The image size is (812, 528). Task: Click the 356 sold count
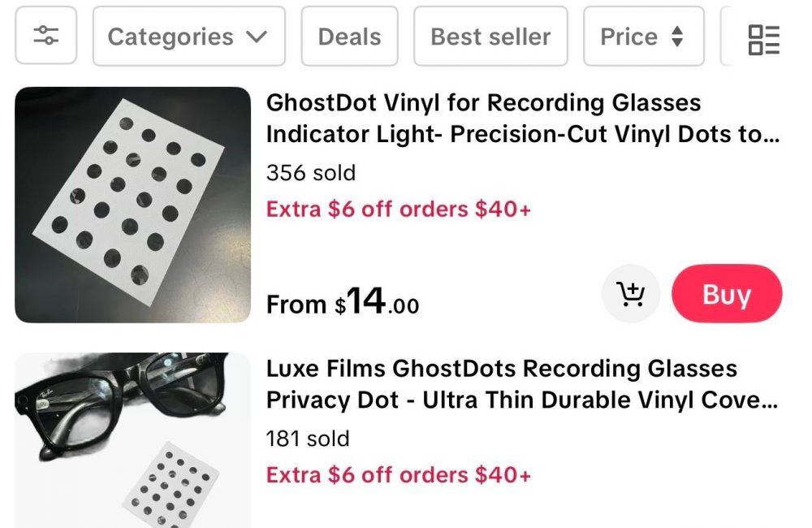pos(310,173)
